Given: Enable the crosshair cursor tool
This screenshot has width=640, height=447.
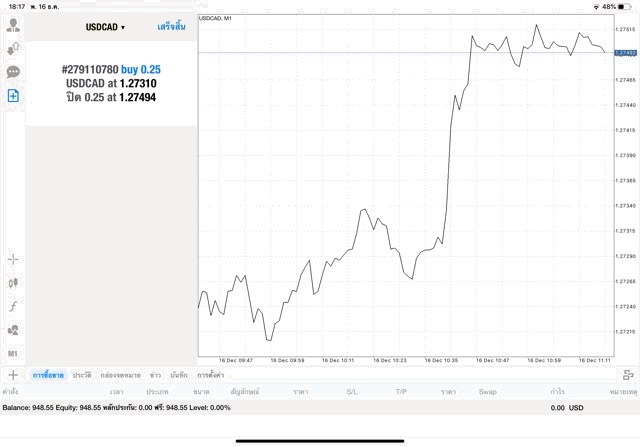Looking at the screenshot, I should (x=13, y=259).
